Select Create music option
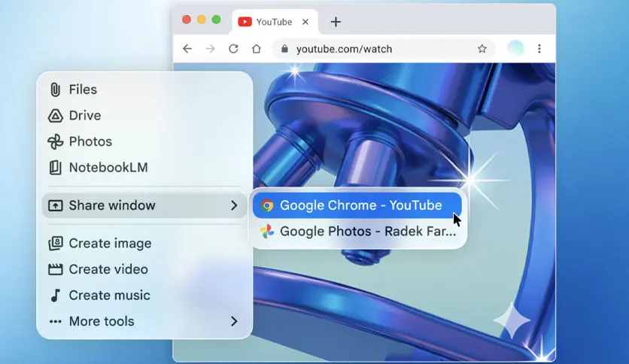This screenshot has width=629, height=364. [144, 296]
